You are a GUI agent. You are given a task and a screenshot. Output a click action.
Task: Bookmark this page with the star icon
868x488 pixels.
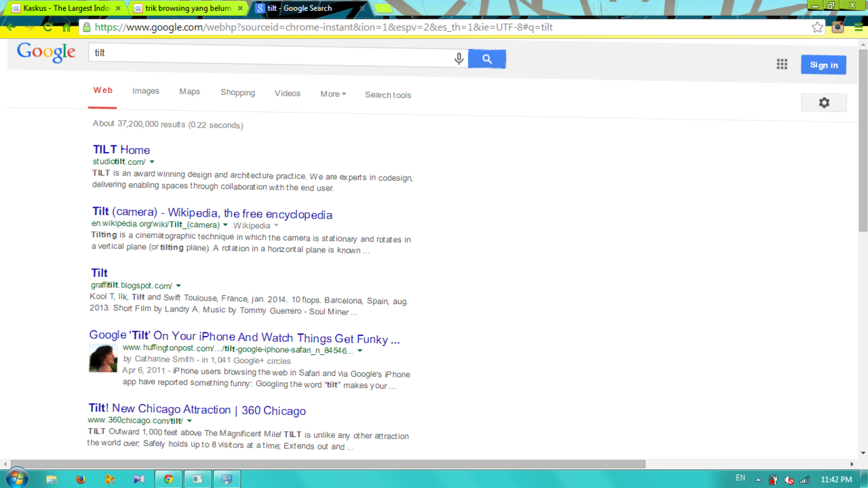pyautogui.click(x=817, y=27)
